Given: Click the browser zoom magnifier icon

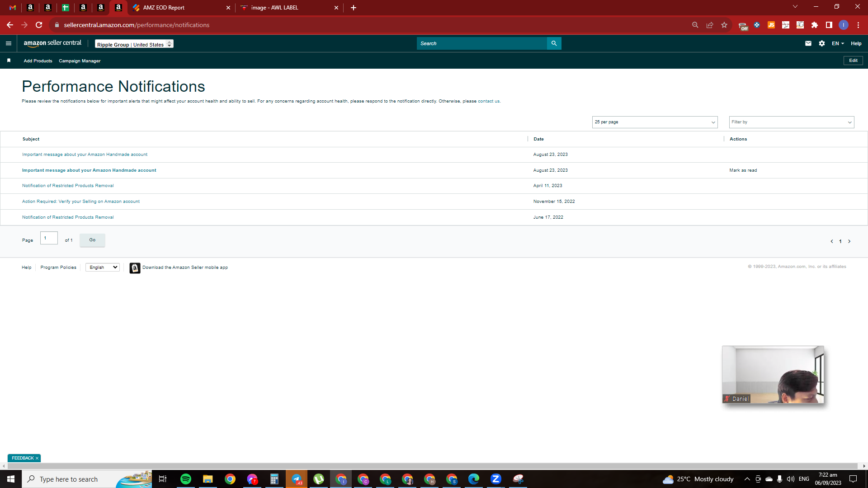Looking at the screenshot, I should pos(695,25).
